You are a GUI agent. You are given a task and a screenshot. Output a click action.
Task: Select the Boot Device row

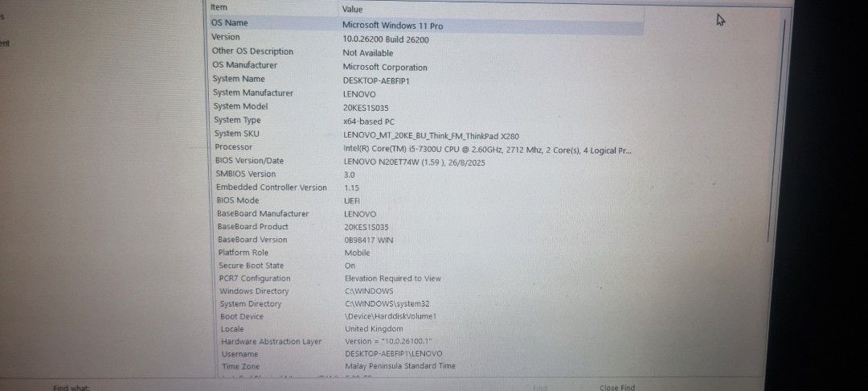point(425,317)
